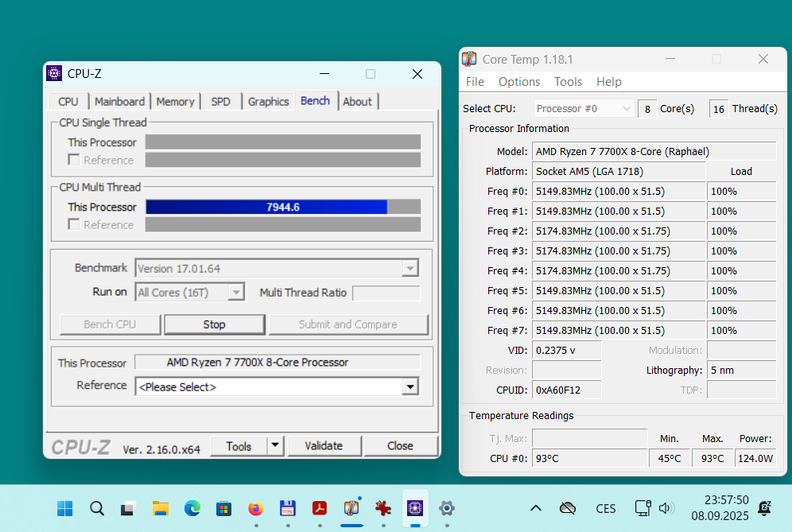Open the Graphics tab
This screenshot has width=792, height=532.
pyautogui.click(x=268, y=102)
